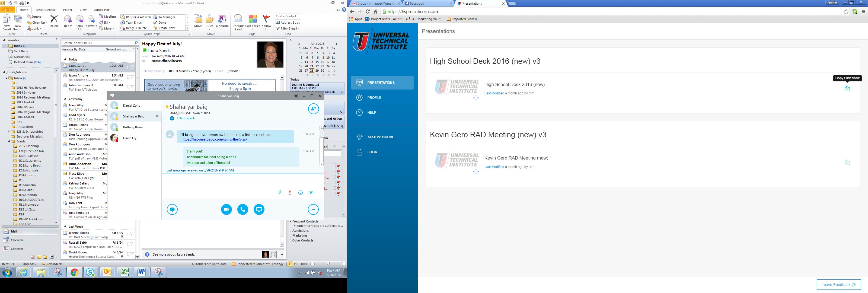Start an audio call with Shaharyar Baig
Image resolution: width=868 pixels, height=293 pixels.
(242, 209)
